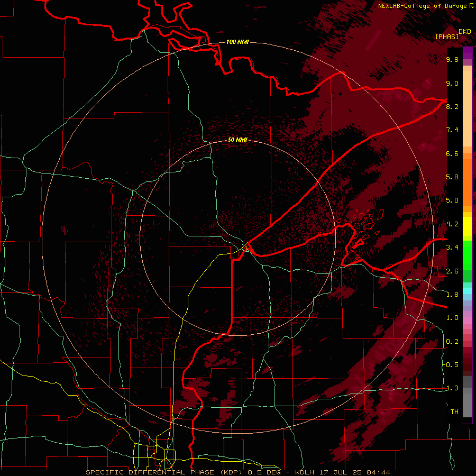Image resolution: width=476 pixels, height=476 pixels.
Task: Click the 50 NMI range ring label
Action: [x=237, y=140]
